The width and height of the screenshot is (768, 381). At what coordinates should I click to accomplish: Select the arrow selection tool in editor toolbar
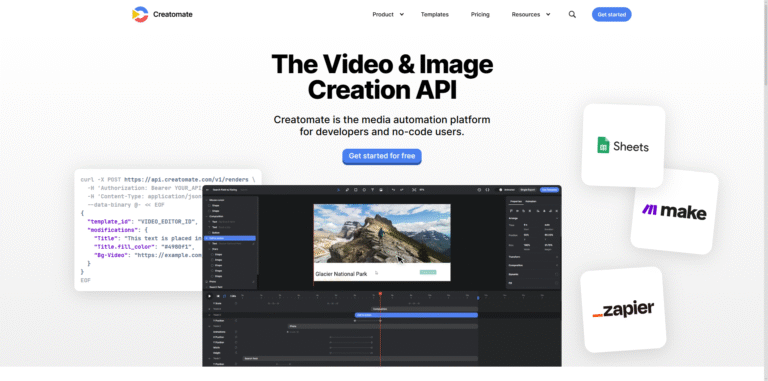coord(338,190)
